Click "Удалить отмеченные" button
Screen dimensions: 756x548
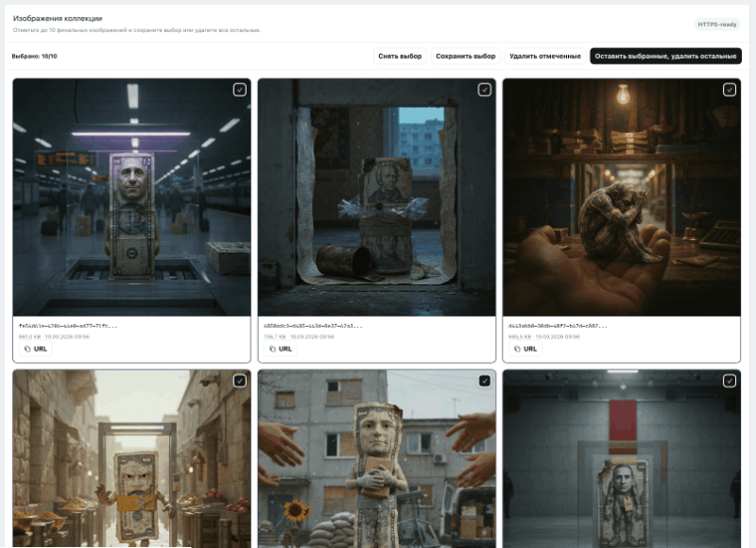(x=545, y=56)
